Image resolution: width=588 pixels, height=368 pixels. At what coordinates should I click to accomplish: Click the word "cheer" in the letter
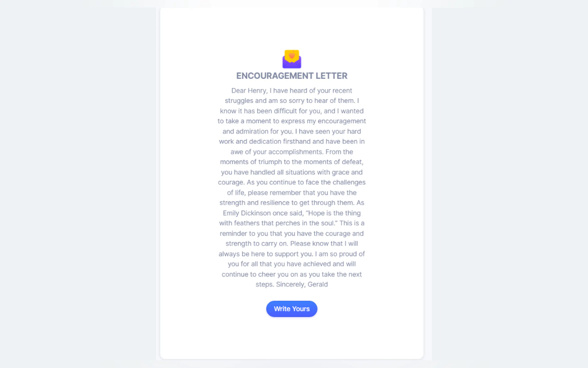pos(267,275)
